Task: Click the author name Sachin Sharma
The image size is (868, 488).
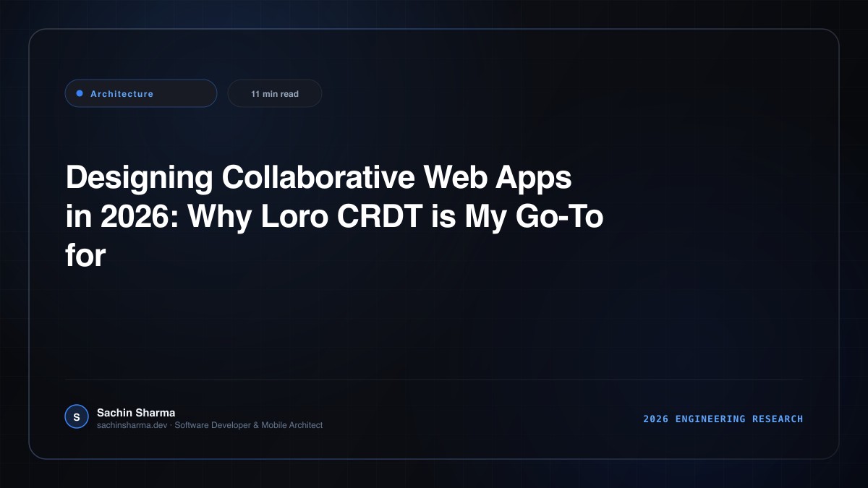Action: (x=136, y=412)
